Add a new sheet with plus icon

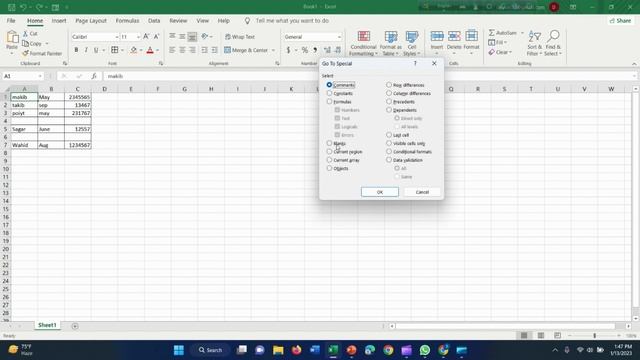tap(75, 326)
